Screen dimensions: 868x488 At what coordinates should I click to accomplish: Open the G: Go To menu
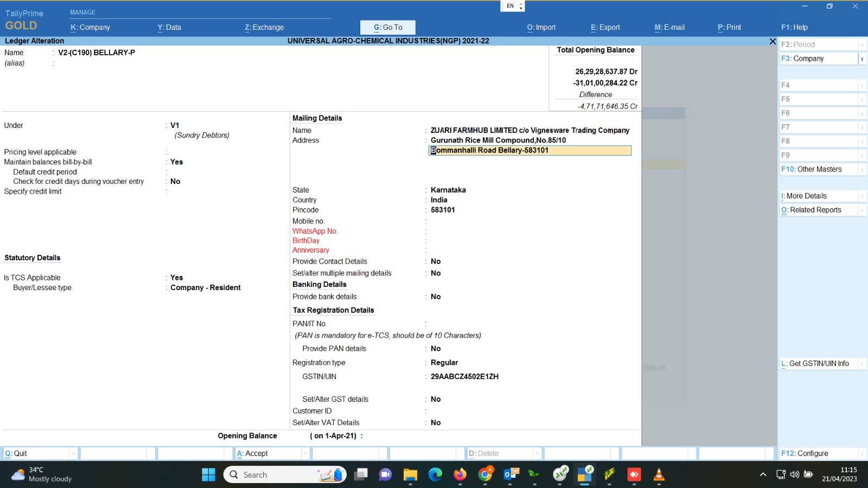pos(387,27)
